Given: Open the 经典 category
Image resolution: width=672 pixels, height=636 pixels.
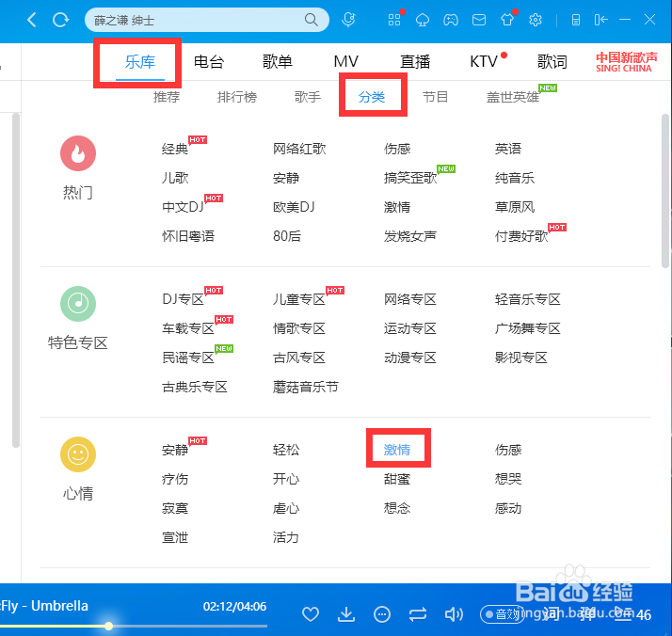Looking at the screenshot, I should [175, 149].
